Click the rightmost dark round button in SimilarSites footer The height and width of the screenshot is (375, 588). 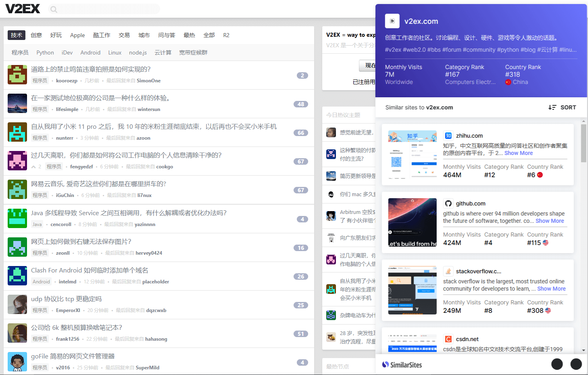[576, 364]
